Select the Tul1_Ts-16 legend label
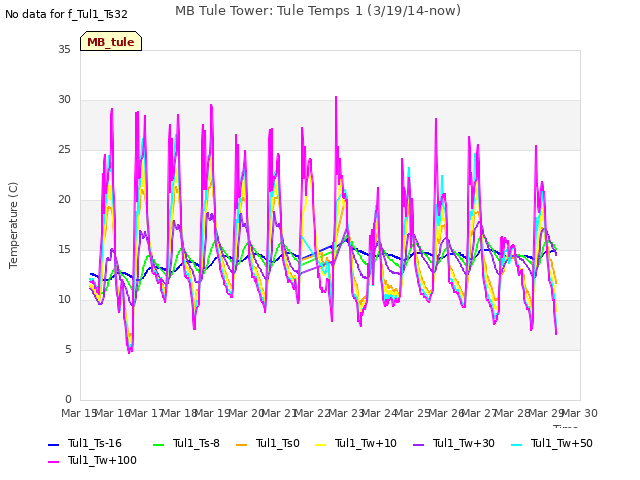 pos(95,443)
